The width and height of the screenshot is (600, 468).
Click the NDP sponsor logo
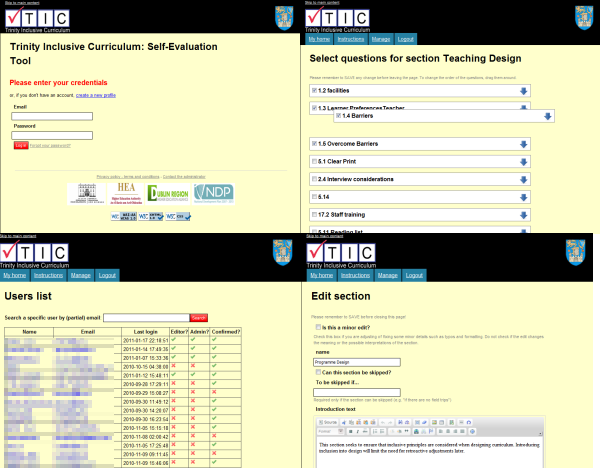tap(213, 194)
